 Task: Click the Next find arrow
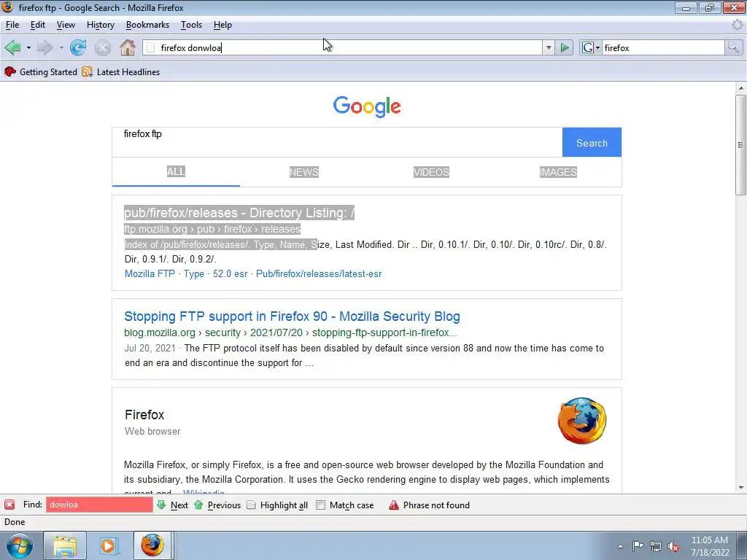[x=172, y=505]
